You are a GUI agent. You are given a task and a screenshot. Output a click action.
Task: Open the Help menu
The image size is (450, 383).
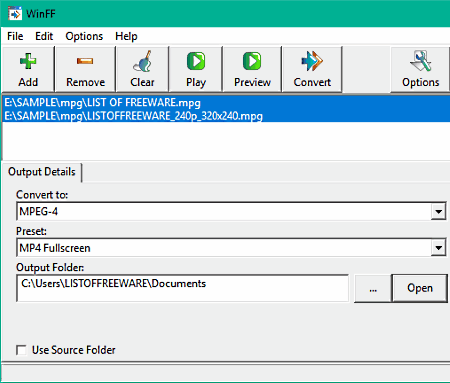[126, 36]
